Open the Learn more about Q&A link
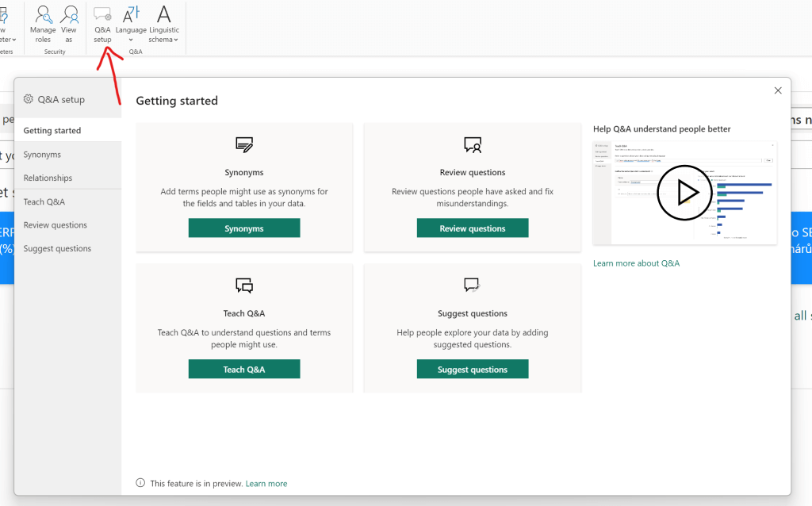Screen dimensions: 812x506 click(x=636, y=263)
